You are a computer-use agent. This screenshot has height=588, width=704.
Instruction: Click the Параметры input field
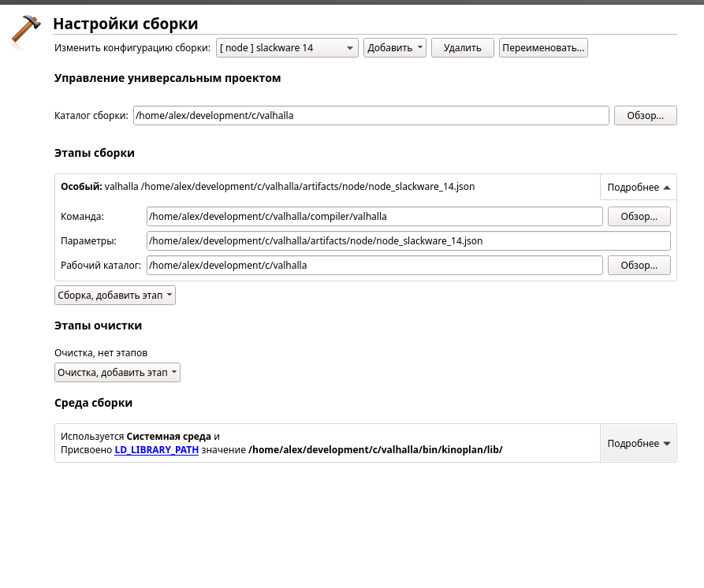pos(408,240)
